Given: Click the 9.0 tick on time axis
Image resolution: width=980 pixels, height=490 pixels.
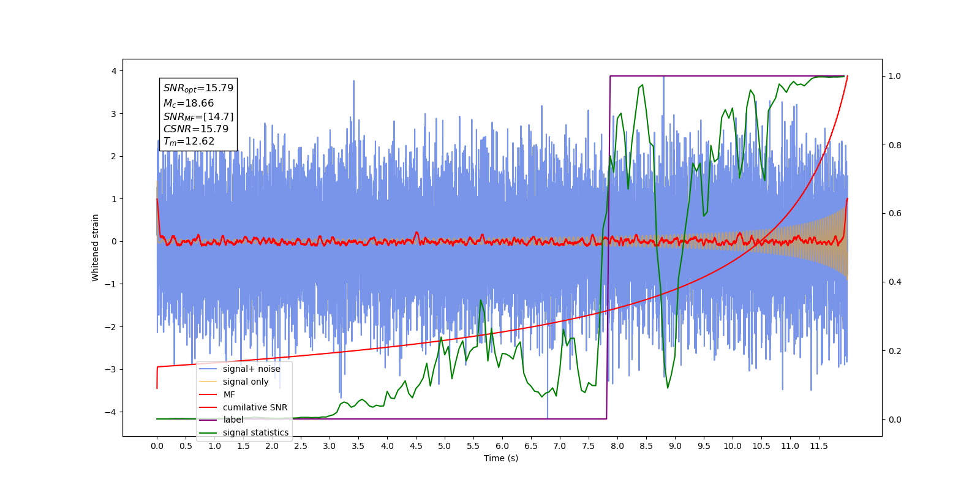Looking at the screenshot, I should 675,446.
